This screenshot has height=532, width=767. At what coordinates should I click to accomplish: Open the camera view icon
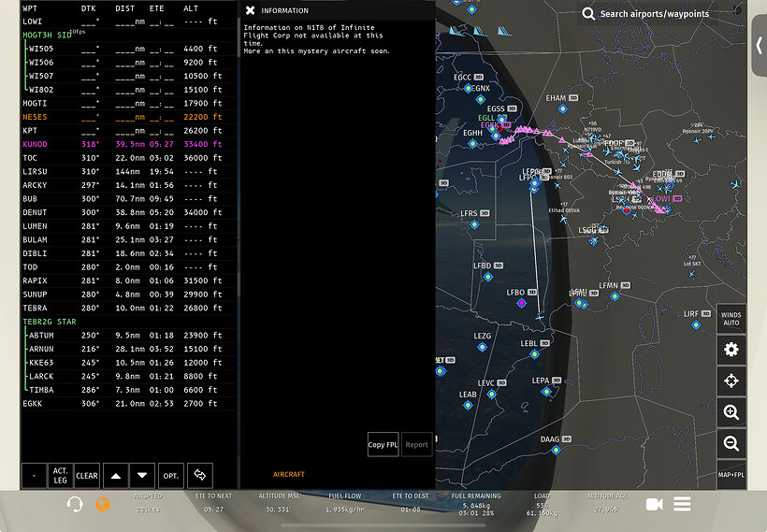655,504
